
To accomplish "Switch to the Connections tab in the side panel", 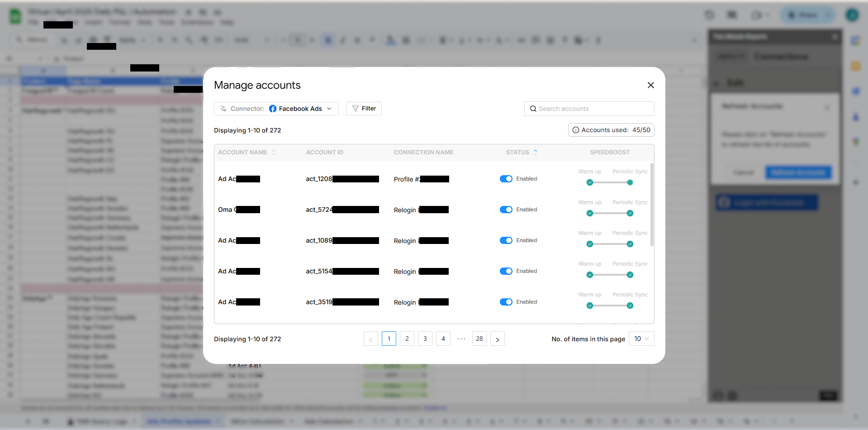I will pos(781,56).
